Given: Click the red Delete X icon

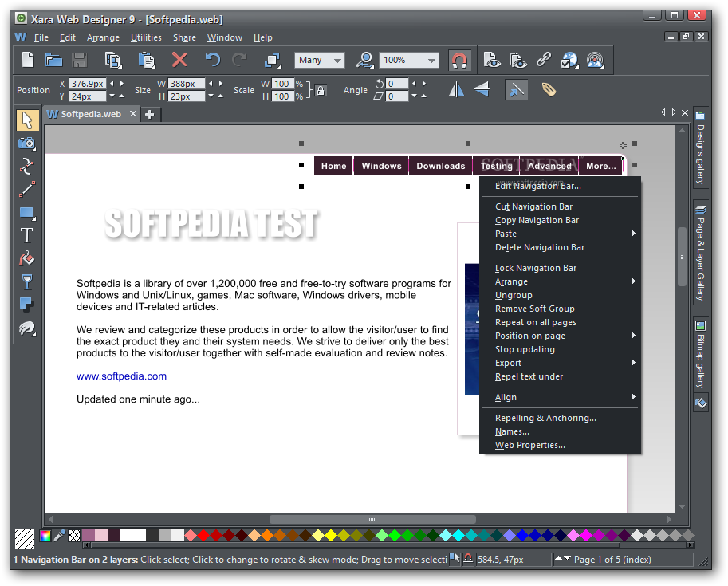Looking at the screenshot, I should (x=179, y=60).
